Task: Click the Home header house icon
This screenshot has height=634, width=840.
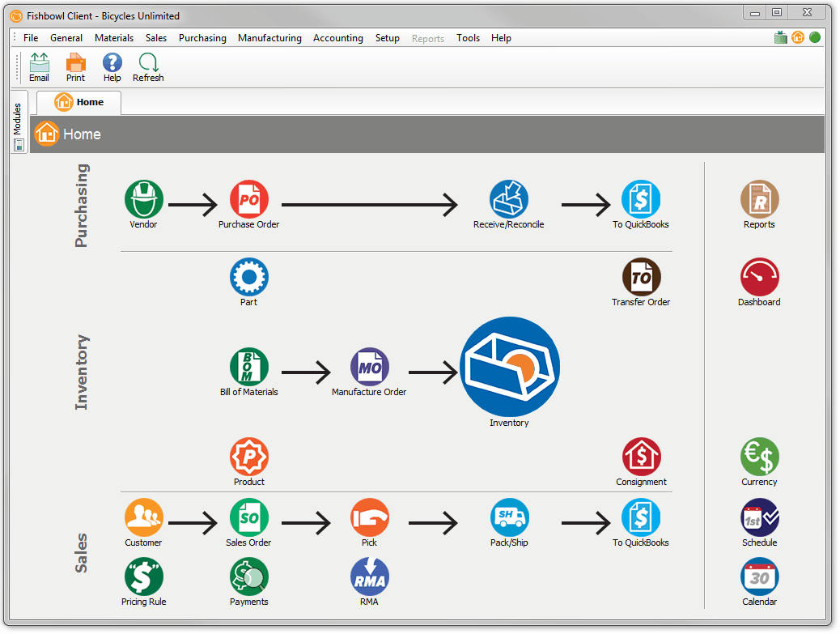Action: pyautogui.click(x=47, y=134)
